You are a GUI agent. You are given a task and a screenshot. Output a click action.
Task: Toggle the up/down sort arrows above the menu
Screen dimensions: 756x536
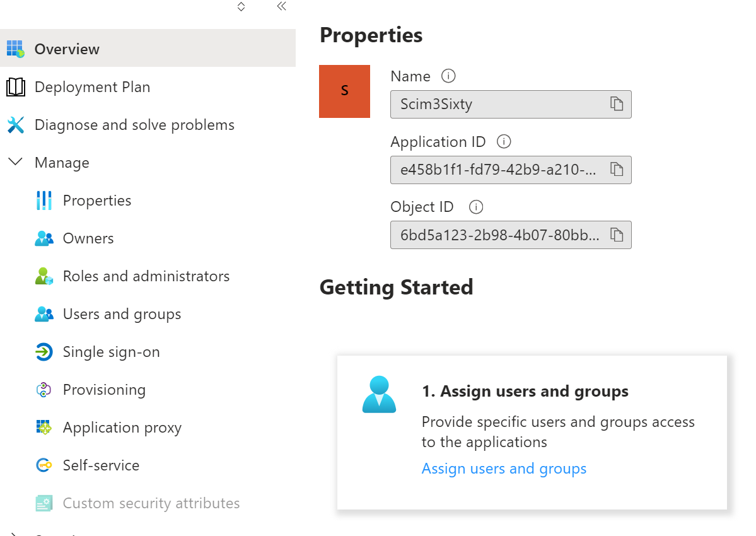point(241,6)
